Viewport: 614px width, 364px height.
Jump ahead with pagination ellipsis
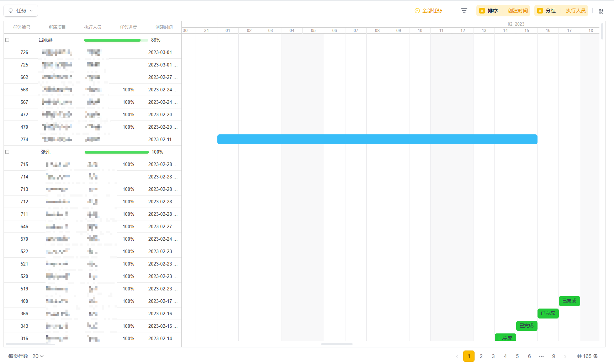[x=541, y=356]
